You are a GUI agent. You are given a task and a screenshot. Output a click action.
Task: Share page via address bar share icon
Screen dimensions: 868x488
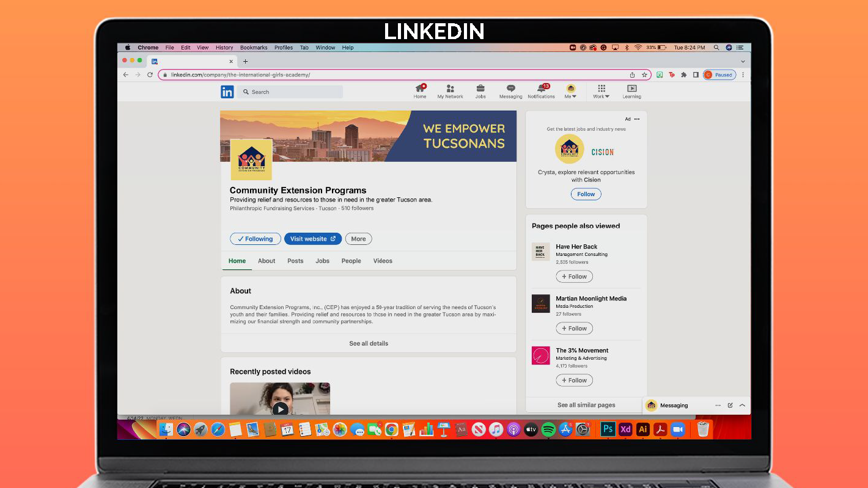633,75
